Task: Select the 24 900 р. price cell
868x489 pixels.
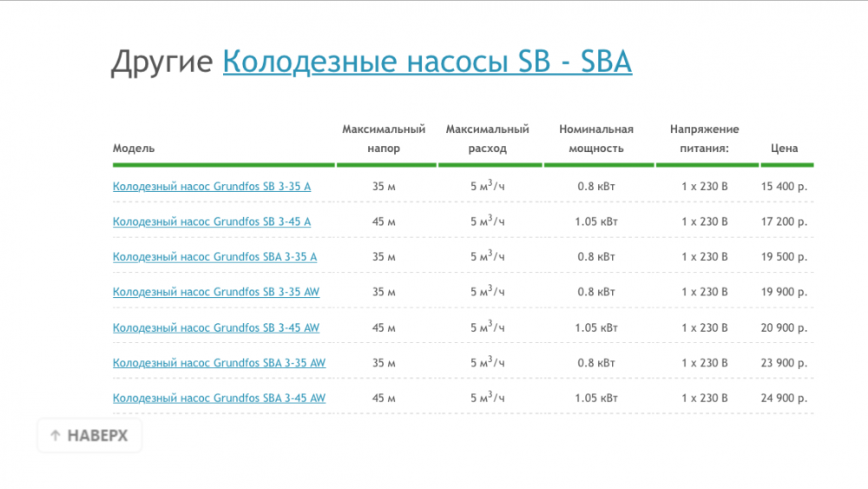Action: coord(784,398)
